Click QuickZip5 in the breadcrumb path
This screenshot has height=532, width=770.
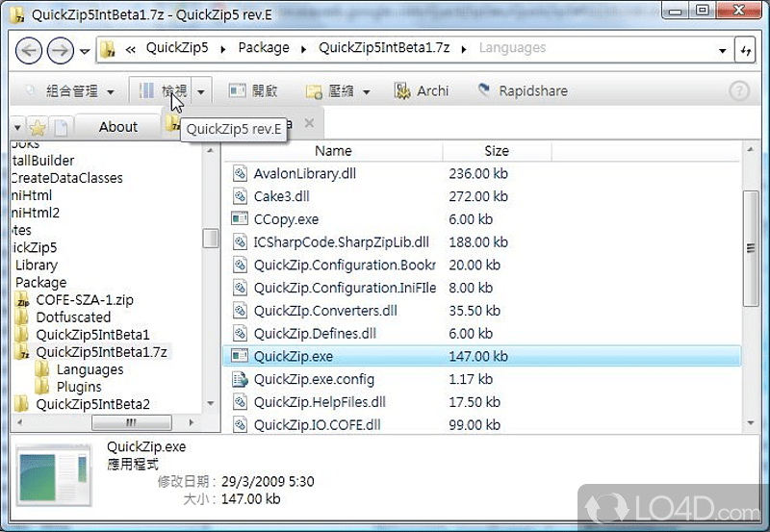[x=177, y=47]
